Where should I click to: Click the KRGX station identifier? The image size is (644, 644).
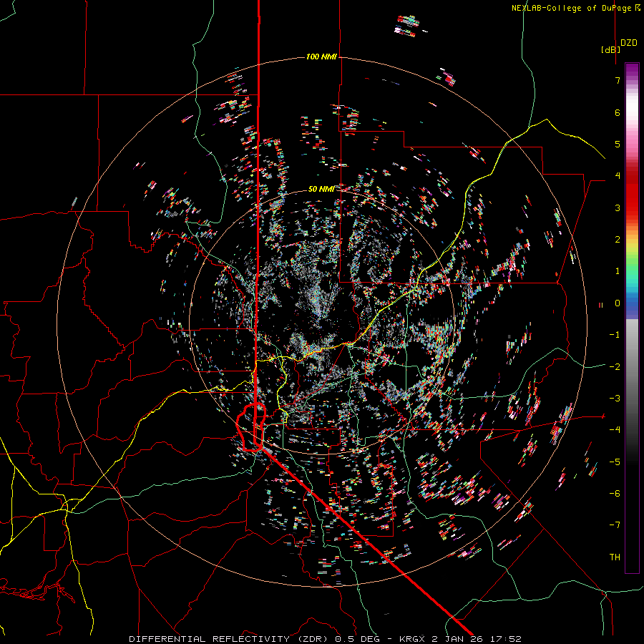click(x=411, y=639)
